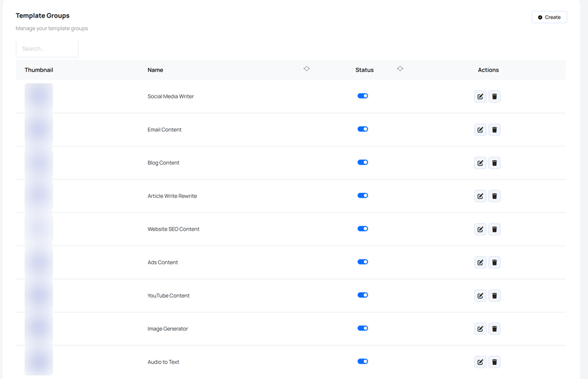This screenshot has height=379, width=588.
Task: Delete the Image Generator group
Action: [x=495, y=329]
